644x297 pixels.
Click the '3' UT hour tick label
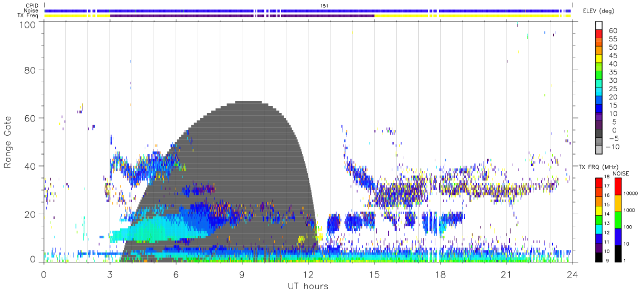[x=110, y=274]
